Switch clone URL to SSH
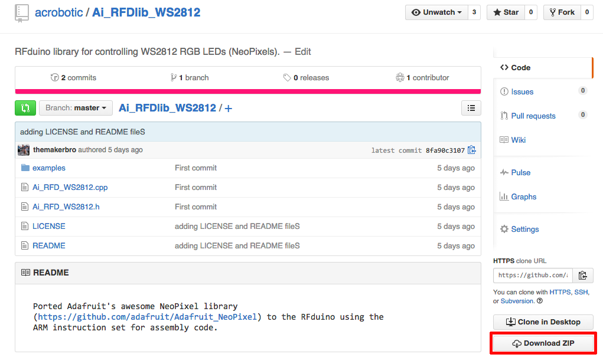 [x=581, y=292]
